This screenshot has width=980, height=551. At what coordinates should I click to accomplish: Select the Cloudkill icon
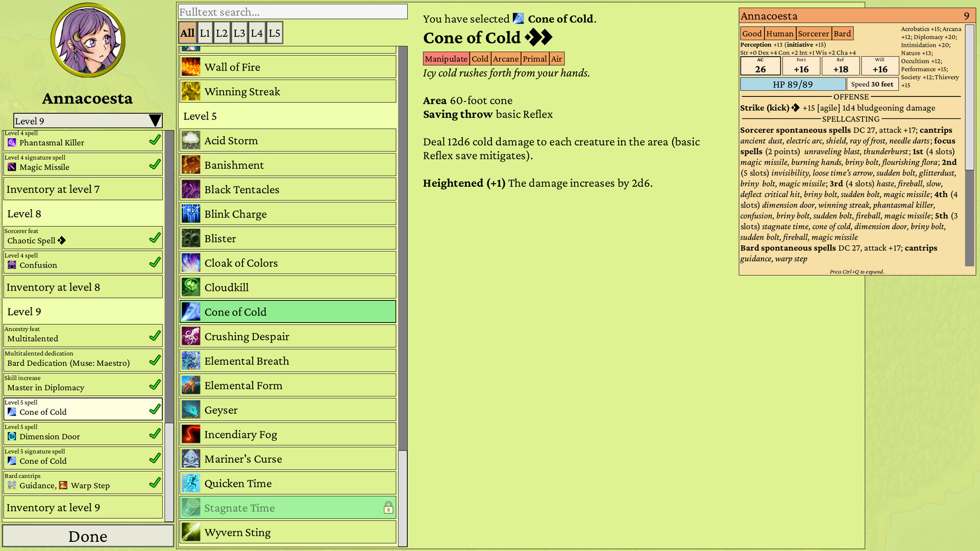pos(190,287)
